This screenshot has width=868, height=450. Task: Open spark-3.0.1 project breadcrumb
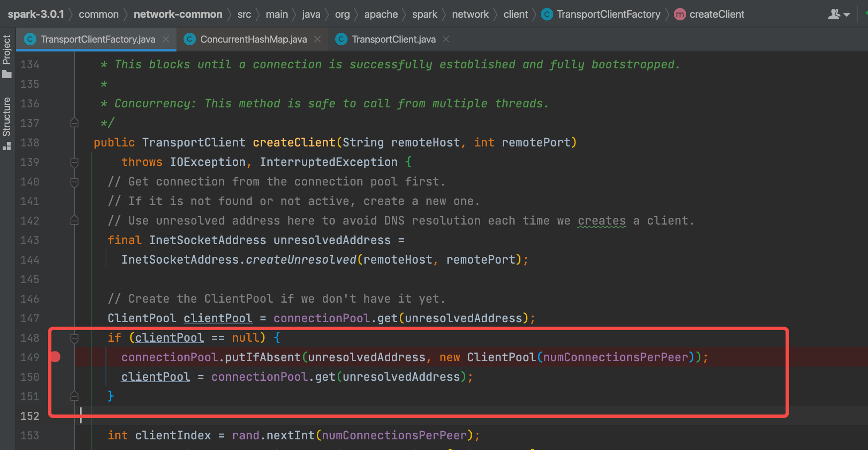tap(36, 14)
